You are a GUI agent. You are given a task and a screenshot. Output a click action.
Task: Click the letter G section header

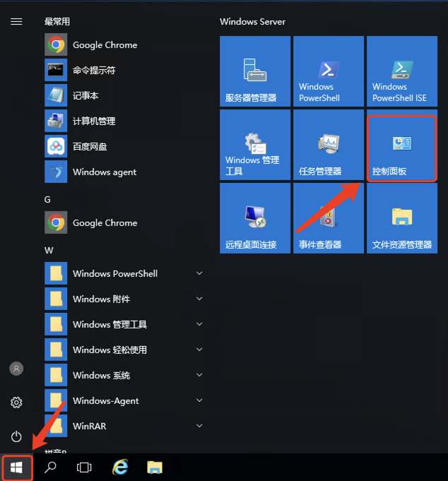tap(47, 200)
